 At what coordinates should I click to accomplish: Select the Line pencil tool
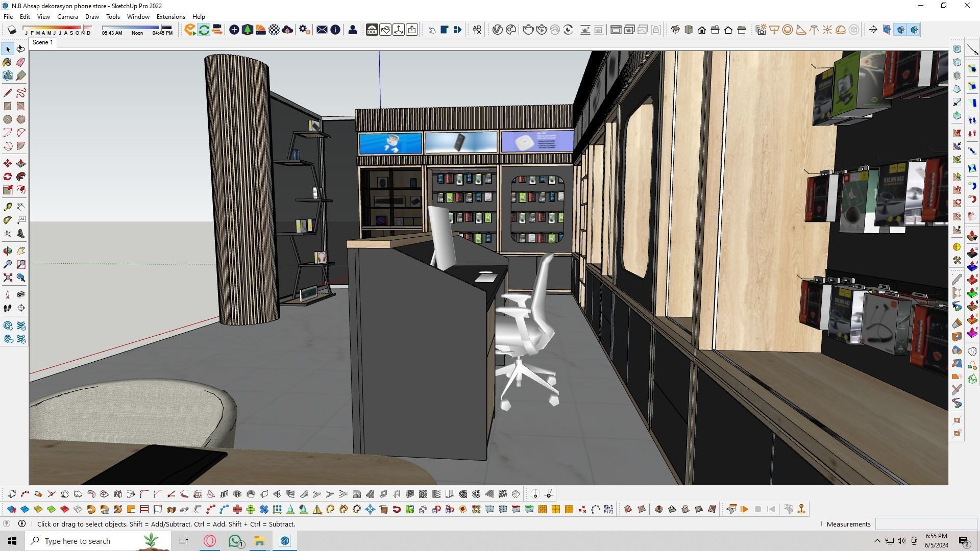coord(8,93)
